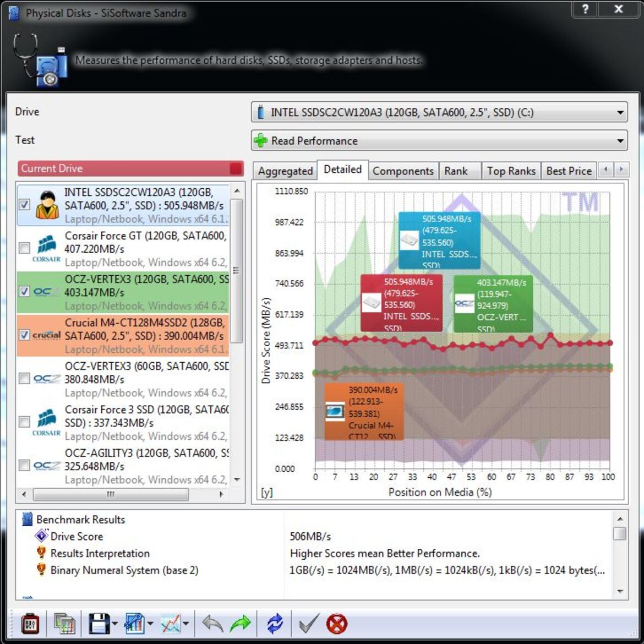This screenshot has height=644, width=644.
Task: Uncheck the OCZ-VERTEX3 120GB checkbox
Action: click(x=25, y=292)
